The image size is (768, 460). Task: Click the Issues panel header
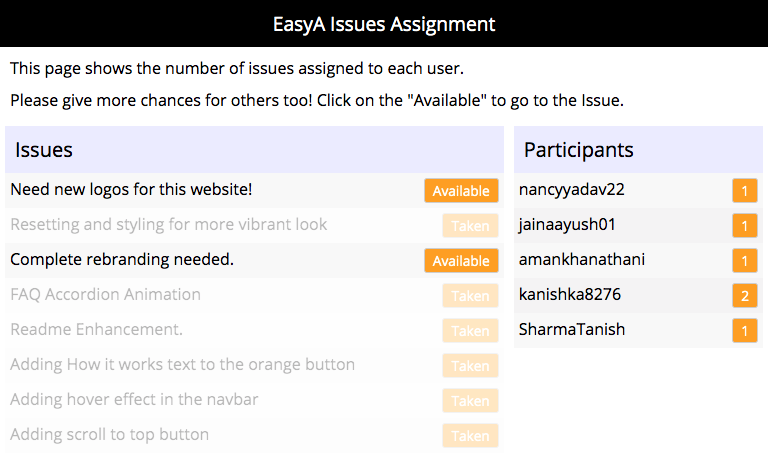pyautogui.click(x=254, y=150)
